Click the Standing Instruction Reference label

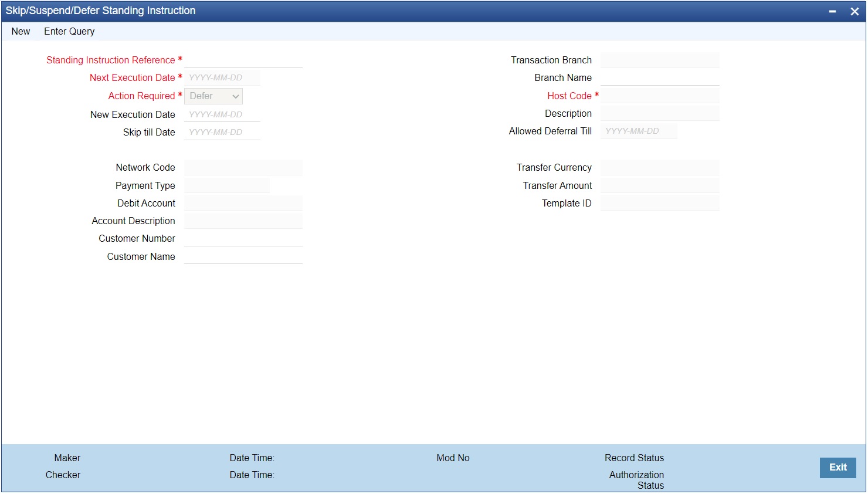[110, 60]
